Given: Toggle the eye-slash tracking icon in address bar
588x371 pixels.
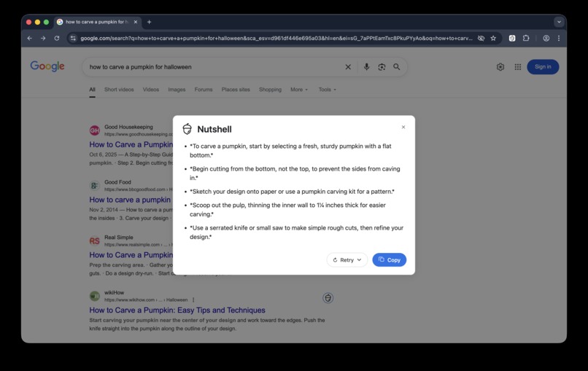Looking at the screenshot, I should click(481, 38).
